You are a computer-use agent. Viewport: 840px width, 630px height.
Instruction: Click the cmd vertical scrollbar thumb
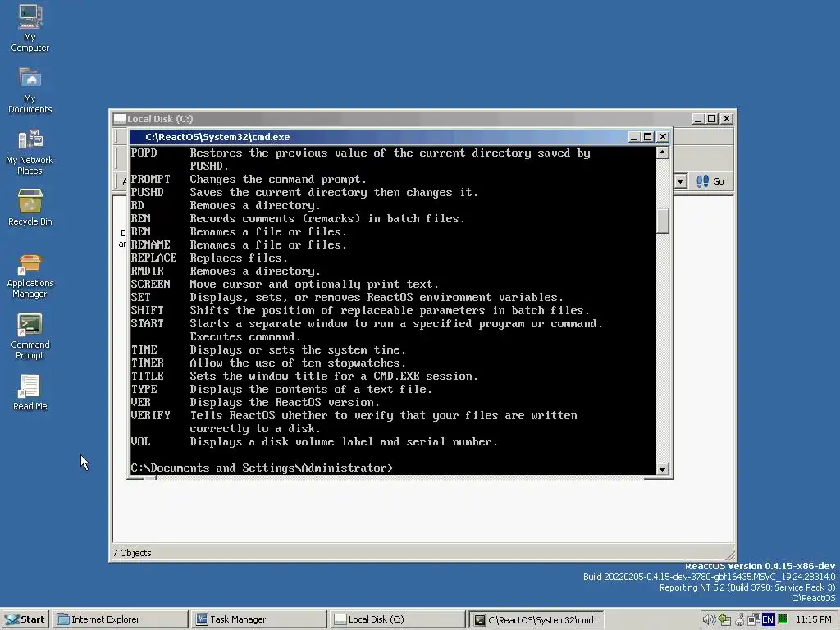[x=663, y=221]
